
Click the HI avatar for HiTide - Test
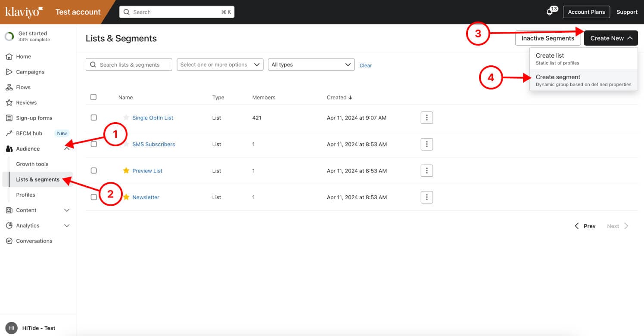pyautogui.click(x=12, y=328)
